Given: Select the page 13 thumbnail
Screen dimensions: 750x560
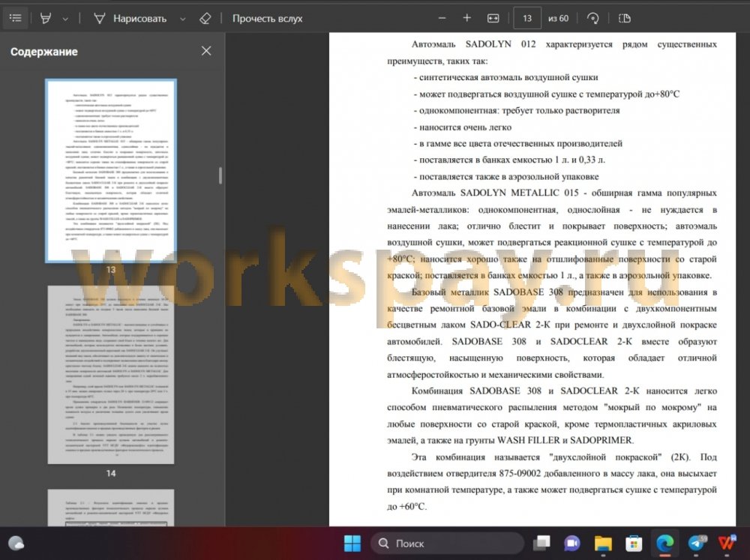Looking at the screenshot, I should pos(111,171).
